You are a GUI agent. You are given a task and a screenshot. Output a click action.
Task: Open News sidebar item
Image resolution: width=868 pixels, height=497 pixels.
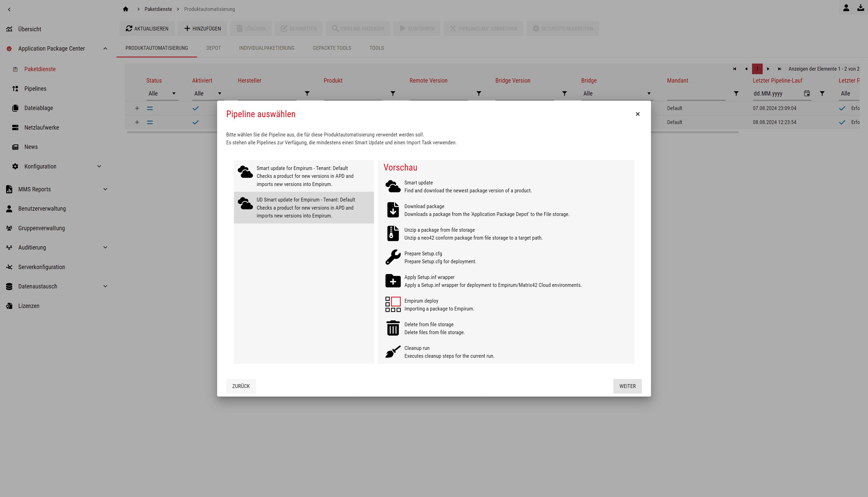(x=31, y=147)
